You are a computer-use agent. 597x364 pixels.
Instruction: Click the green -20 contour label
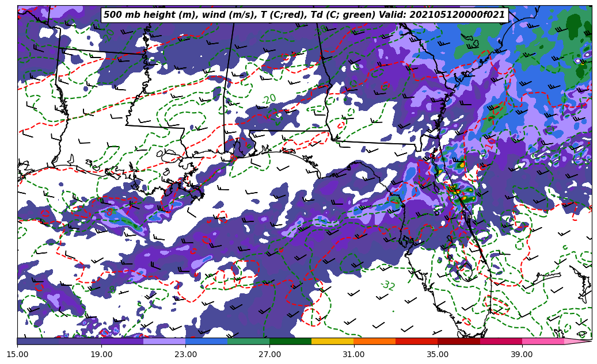pyautogui.click(x=269, y=99)
